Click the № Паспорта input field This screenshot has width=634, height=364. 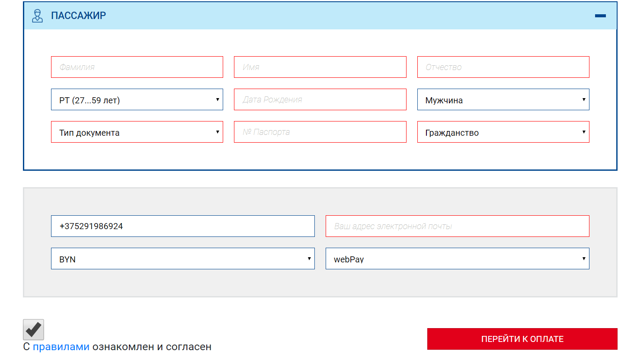320,132
